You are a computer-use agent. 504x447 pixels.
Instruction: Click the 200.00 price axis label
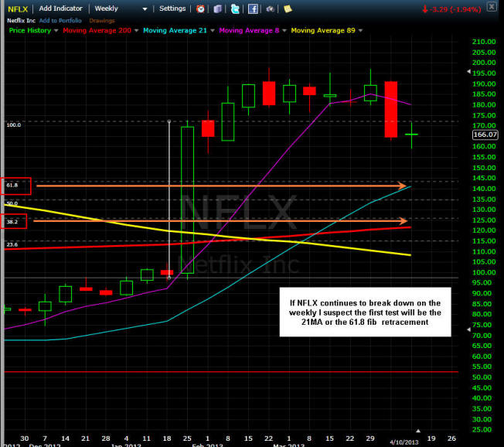[x=484, y=63]
